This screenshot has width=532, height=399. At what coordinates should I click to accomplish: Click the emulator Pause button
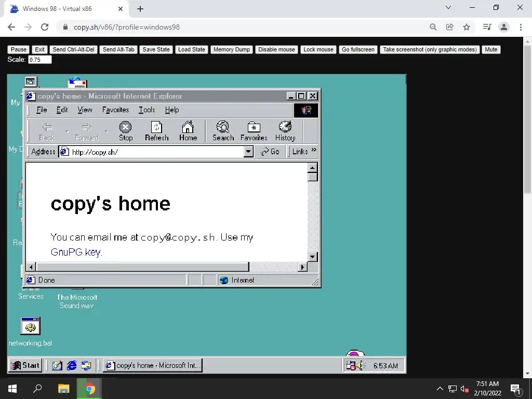(x=19, y=49)
